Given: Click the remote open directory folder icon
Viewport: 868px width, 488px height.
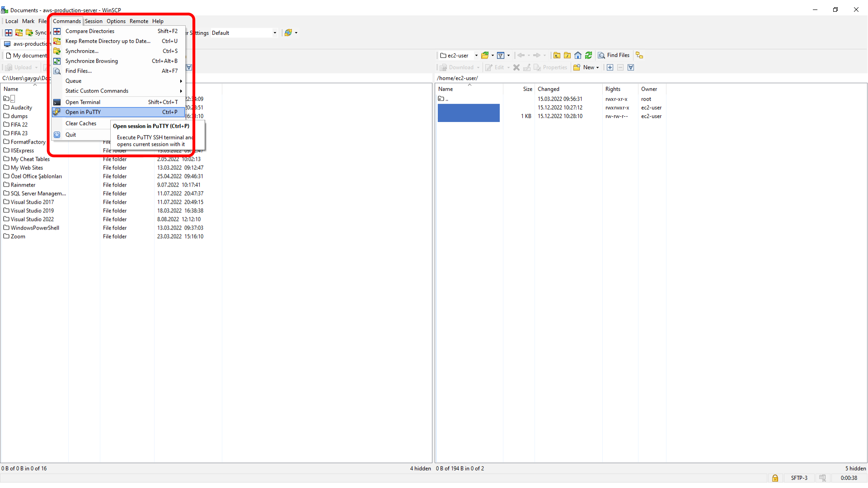Looking at the screenshot, I should coord(485,55).
